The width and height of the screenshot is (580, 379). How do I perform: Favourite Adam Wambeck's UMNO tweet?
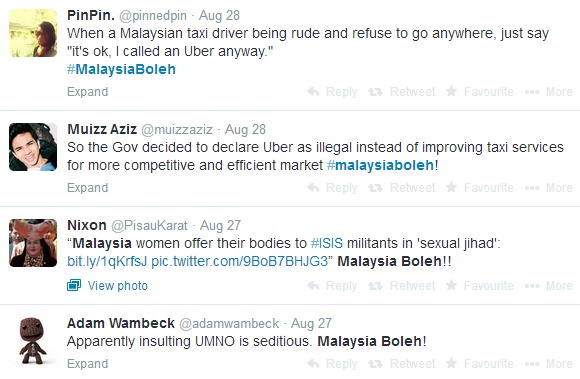tap(479, 364)
